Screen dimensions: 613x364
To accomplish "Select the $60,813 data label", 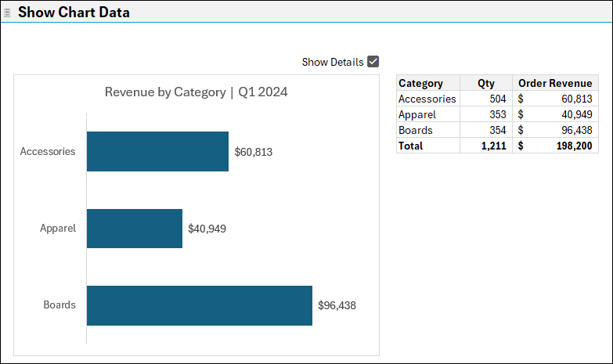I will click(254, 152).
